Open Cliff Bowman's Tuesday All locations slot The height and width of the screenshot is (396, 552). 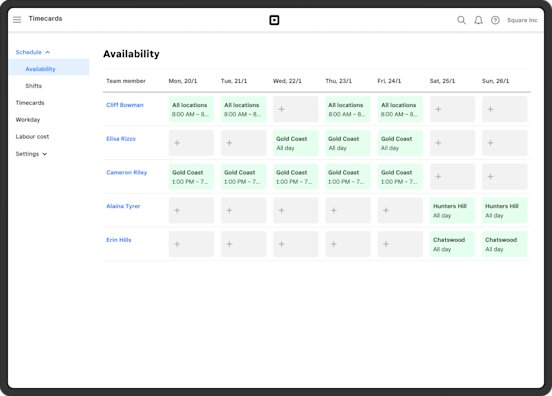[243, 109]
